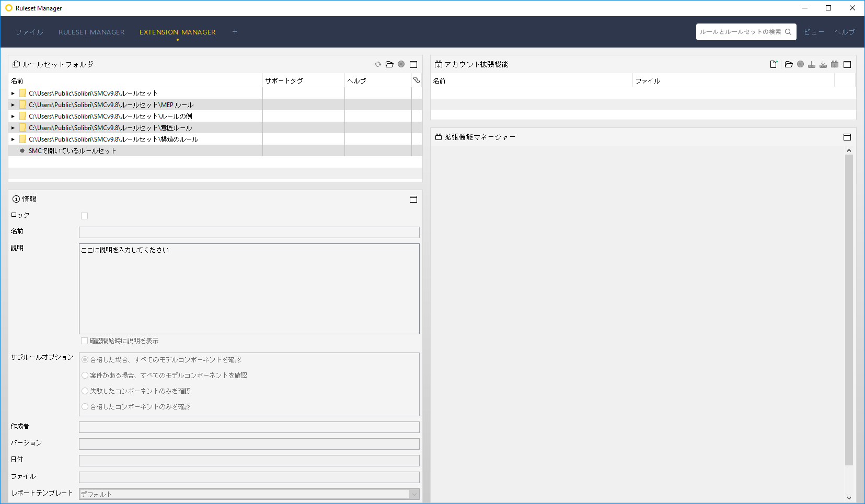Maximize the 情報 panel
This screenshot has height=504, width=865.
413,199
